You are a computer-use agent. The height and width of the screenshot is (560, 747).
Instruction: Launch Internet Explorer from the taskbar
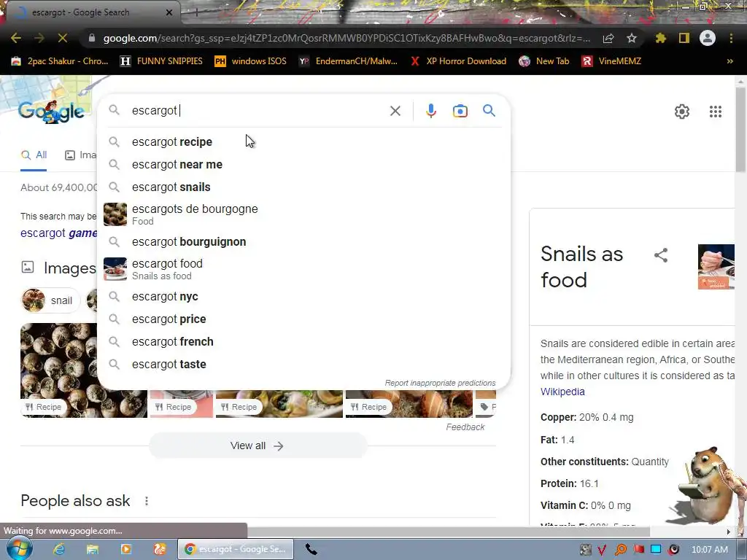[58, 549]
